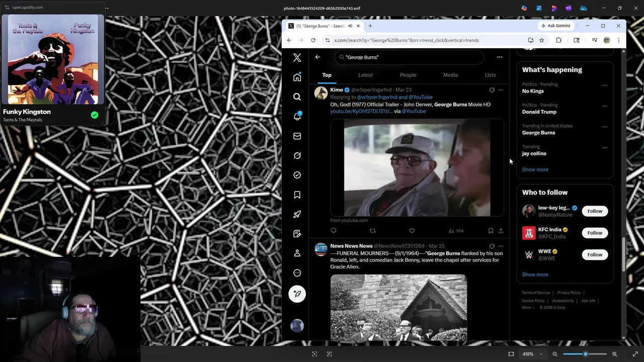Viewport: 644px width, 362px height.
Task: Open More circle icon in X sidebar
Action: point(297,273)
